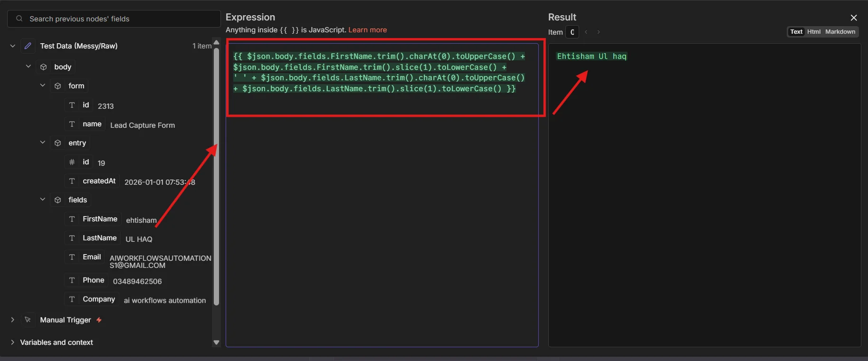Click the value '03489462506'

coord(137,281)
